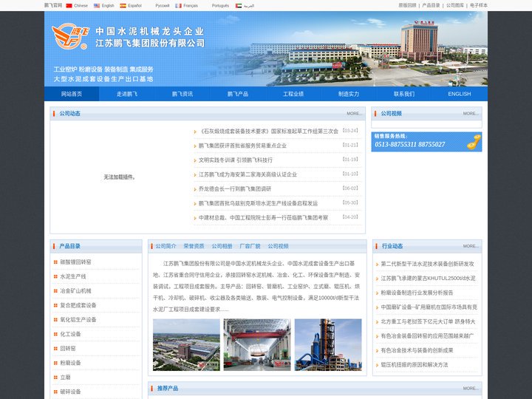Image resolution: width=532 pixels, height=399 pixels.
Task: Open 制造实力 navigation item
Action: [x=349, y=94]
